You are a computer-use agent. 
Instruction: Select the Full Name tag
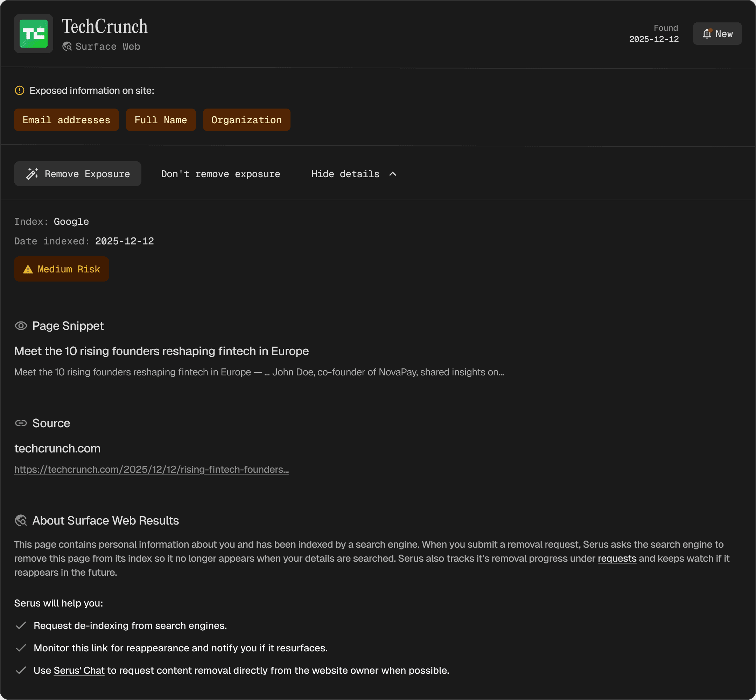point(161,120)
